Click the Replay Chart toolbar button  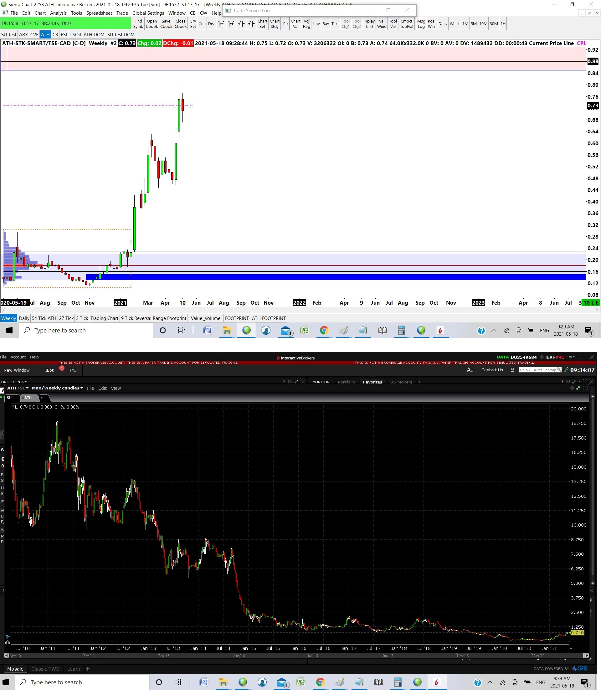coord(369,24)
